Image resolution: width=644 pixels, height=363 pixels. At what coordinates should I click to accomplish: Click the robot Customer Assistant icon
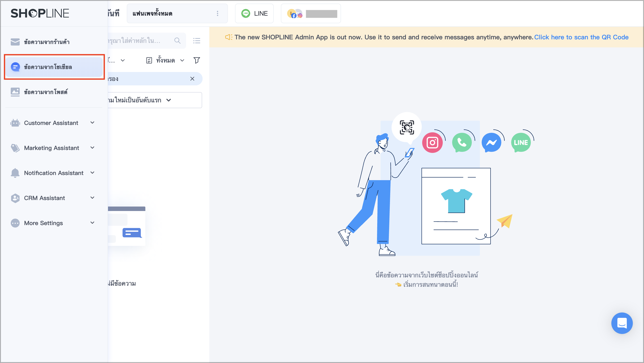point(15,123)
